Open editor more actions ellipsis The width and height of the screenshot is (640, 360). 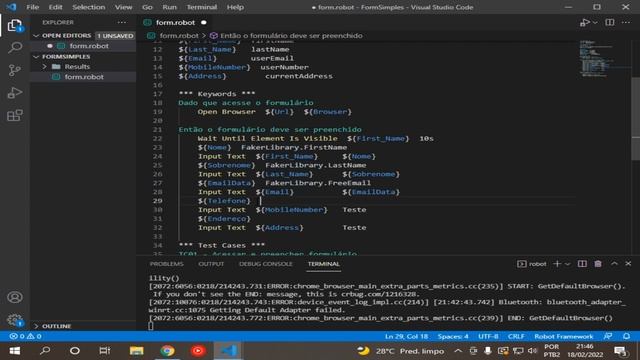pyautogui.click(x=626, y=22)
